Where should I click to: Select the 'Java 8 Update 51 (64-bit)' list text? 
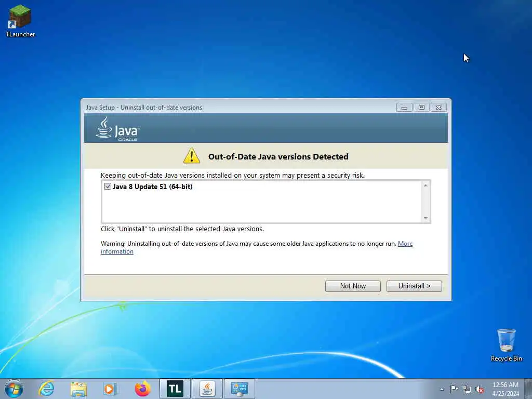pyautogui.click(x=152, y=187)
